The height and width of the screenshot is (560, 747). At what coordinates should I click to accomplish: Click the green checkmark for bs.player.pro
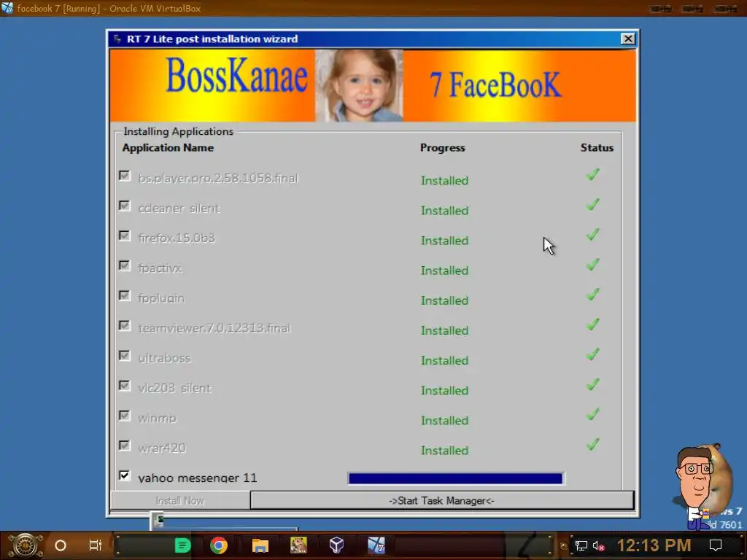click(x=592, y=175)
